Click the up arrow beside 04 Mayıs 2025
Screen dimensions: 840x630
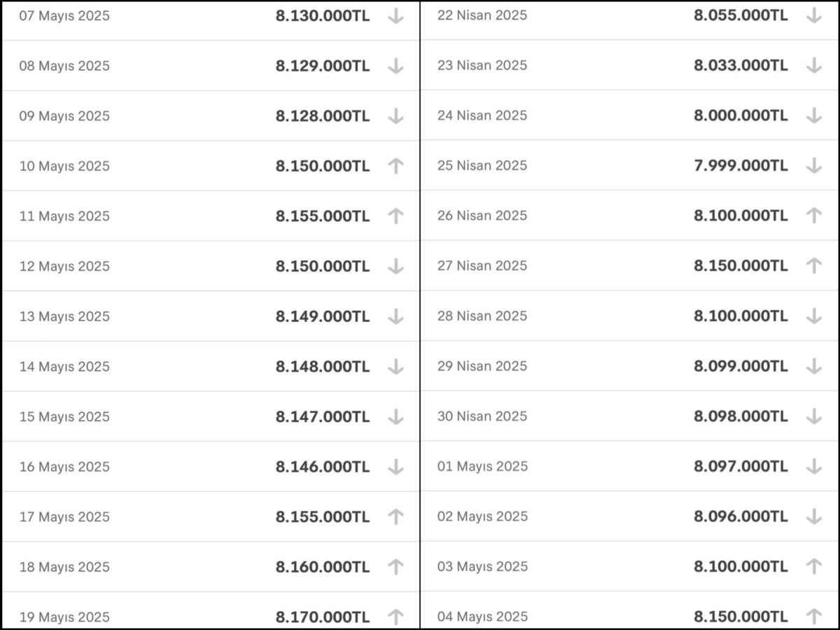click(813, 617)
